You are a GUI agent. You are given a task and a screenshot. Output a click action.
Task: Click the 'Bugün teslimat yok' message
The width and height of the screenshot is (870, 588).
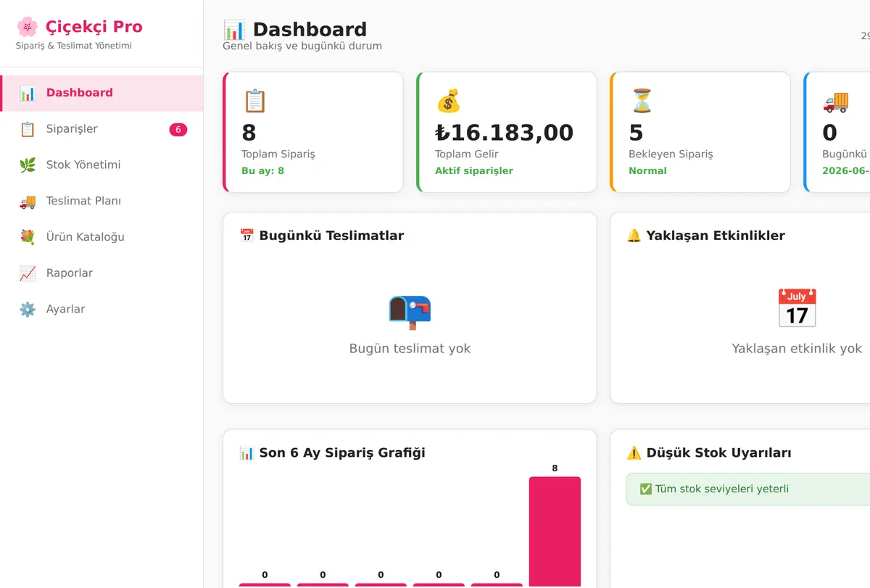pos(410,349)
